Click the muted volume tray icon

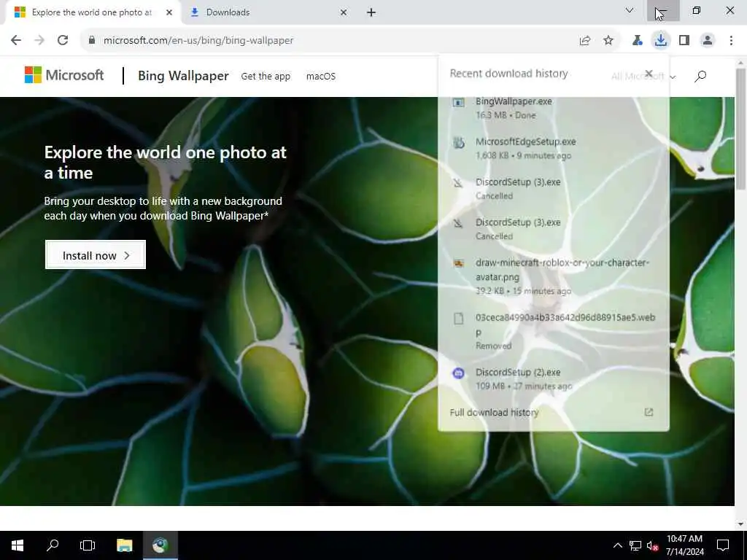653,545
